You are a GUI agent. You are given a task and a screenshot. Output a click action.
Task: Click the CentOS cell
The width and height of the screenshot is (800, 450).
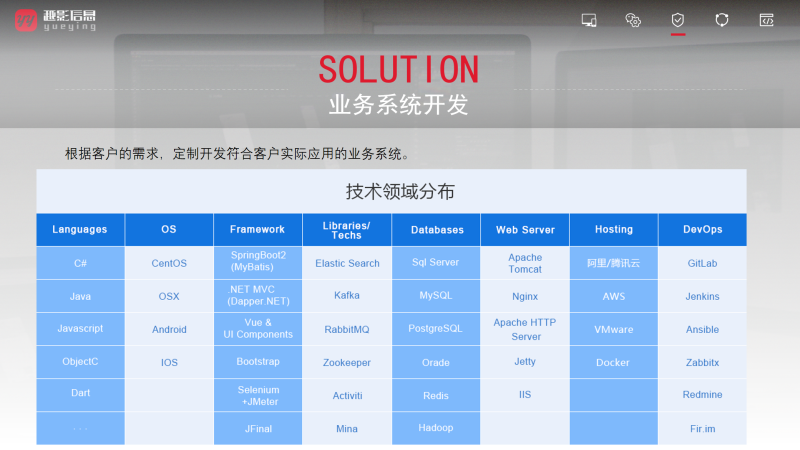pyautogui.click(x=169, y=263)
